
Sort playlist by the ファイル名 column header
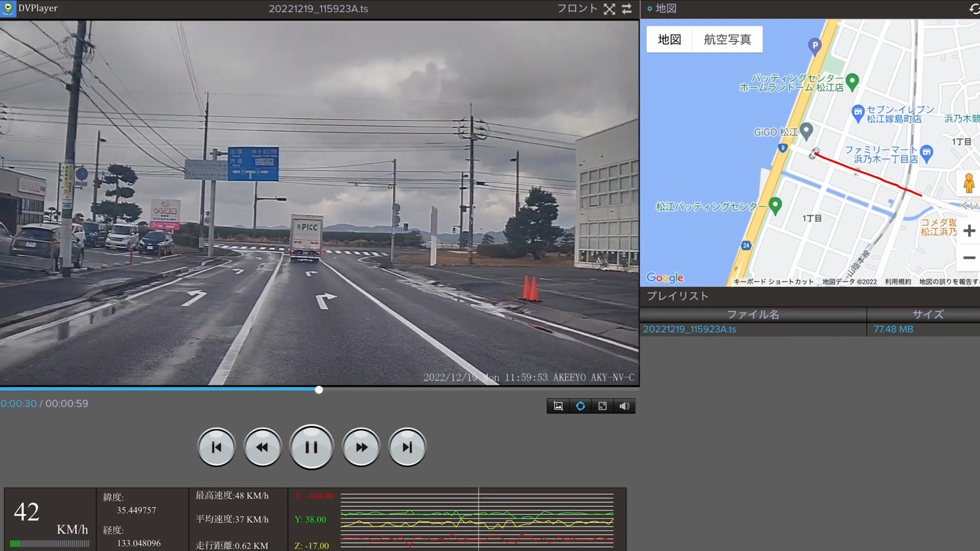[753, 315]
